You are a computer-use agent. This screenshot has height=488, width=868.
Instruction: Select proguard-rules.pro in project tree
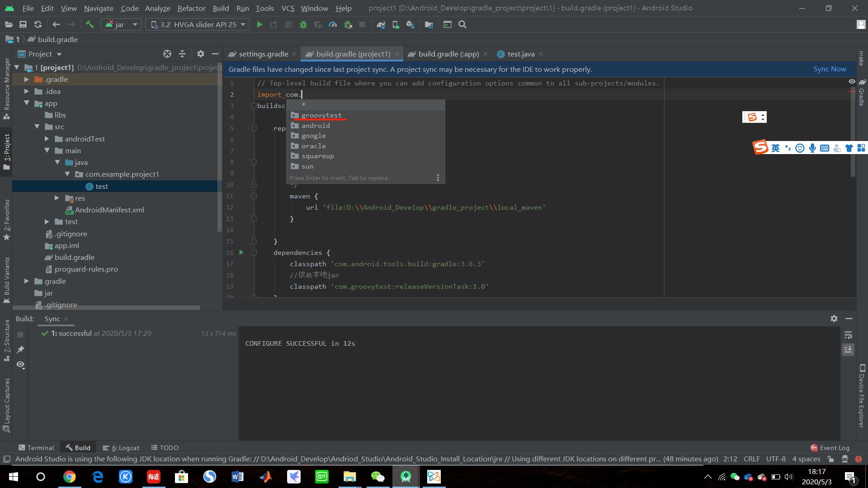click(81, 269)
